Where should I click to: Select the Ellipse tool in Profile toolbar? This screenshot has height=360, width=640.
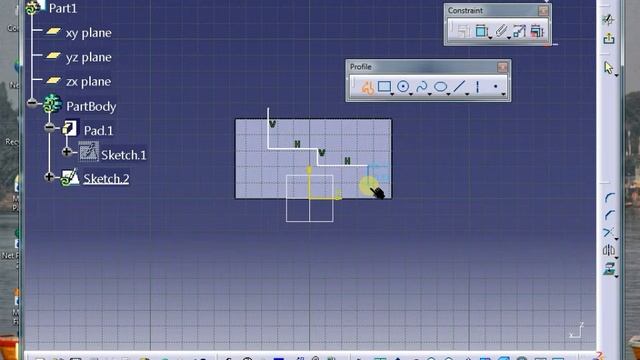440,87
